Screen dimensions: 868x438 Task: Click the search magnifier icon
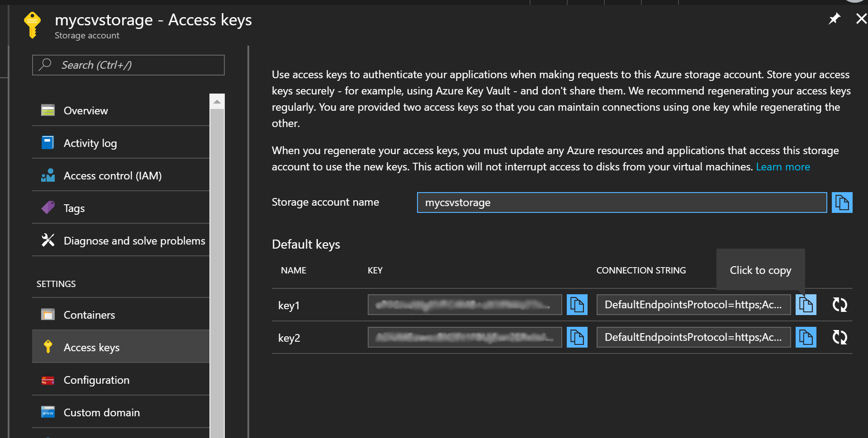45,65
